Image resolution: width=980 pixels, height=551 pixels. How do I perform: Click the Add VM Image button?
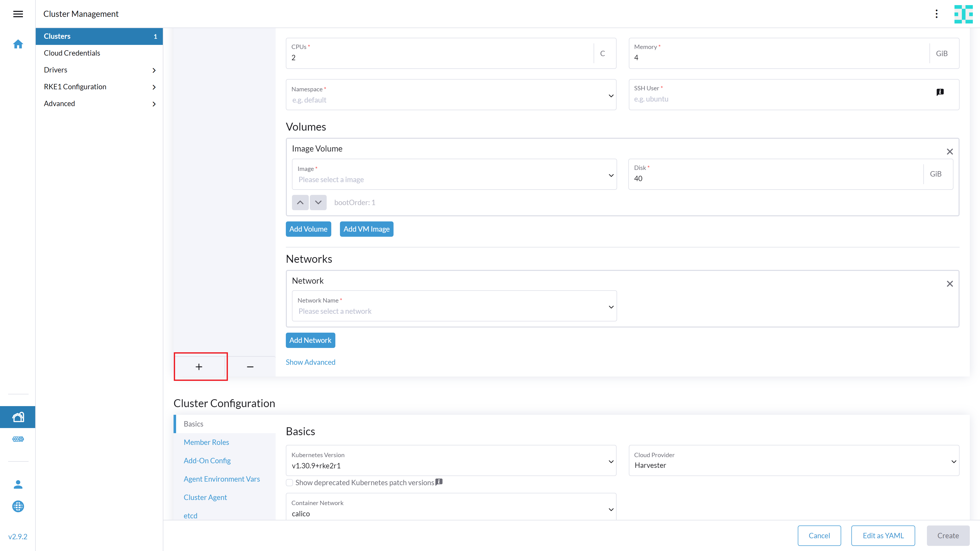366,229
